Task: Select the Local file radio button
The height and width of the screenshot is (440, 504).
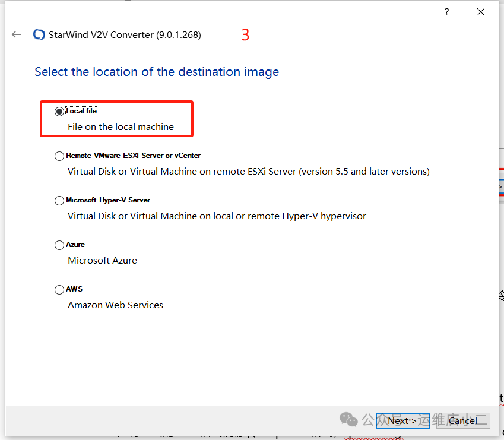Action: [x=59, y=112]
